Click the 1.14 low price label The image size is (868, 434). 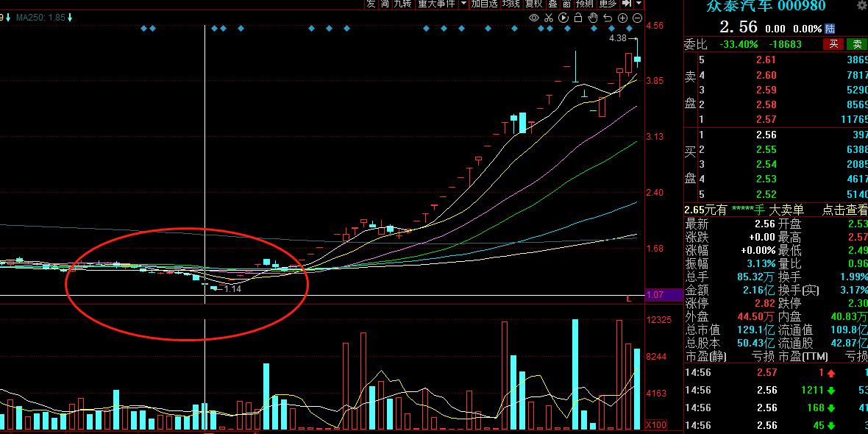(232, 288)
